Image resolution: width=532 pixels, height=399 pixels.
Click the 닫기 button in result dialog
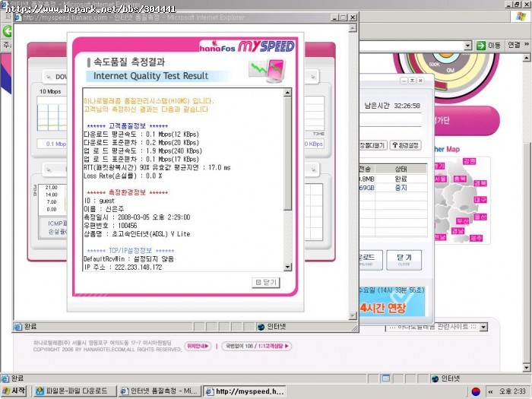266,282
